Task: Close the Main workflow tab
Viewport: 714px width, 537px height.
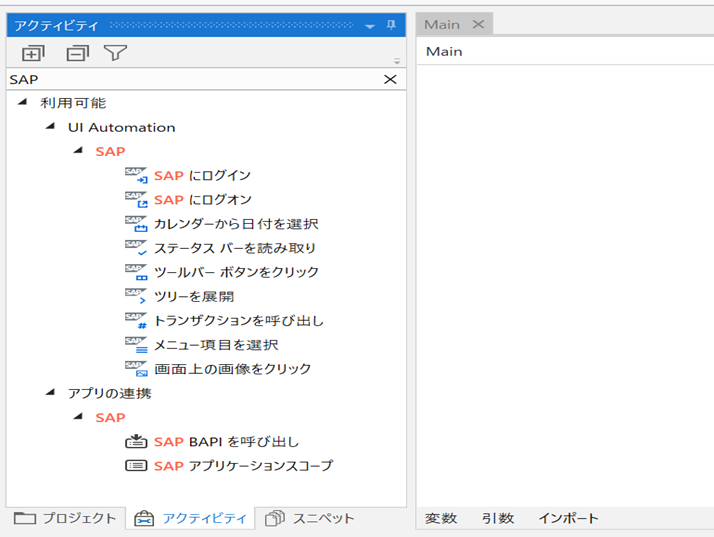Action: 478,24
